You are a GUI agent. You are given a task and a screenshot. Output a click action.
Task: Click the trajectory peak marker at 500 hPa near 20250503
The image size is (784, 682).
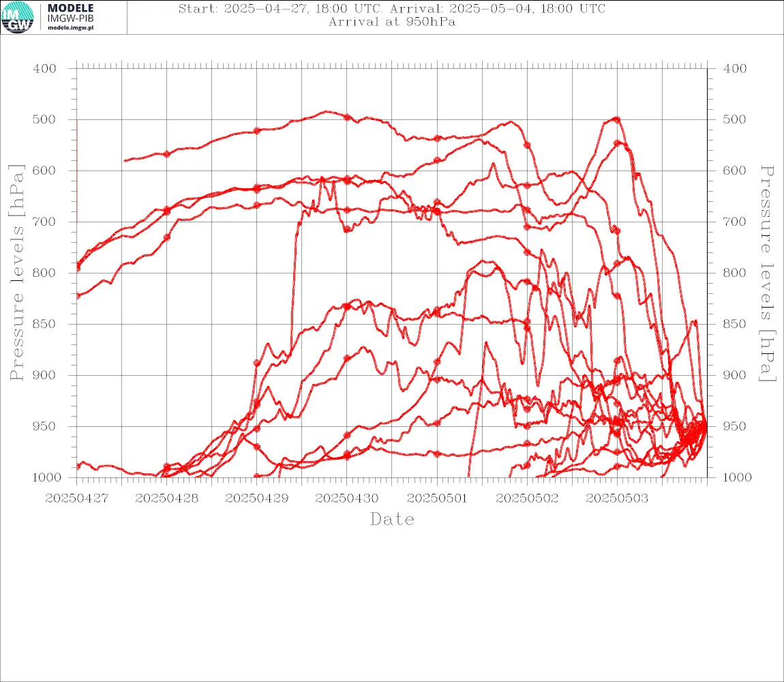617,119
